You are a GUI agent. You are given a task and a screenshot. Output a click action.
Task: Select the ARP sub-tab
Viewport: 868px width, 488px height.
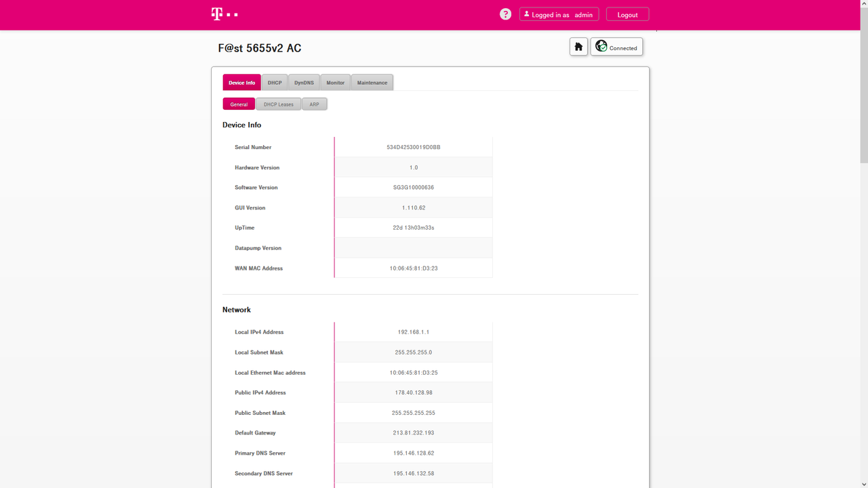click(x=315, y=104)
